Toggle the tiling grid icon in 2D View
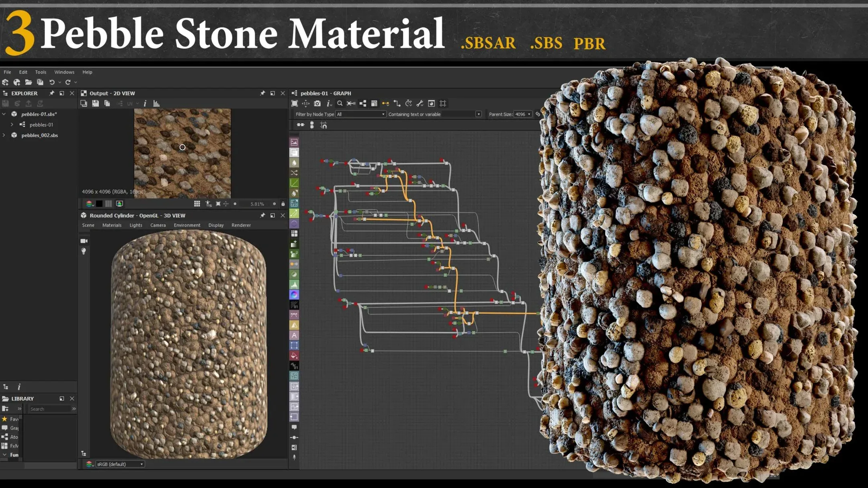Screen dimensions: 868x488 click(197, 204)
